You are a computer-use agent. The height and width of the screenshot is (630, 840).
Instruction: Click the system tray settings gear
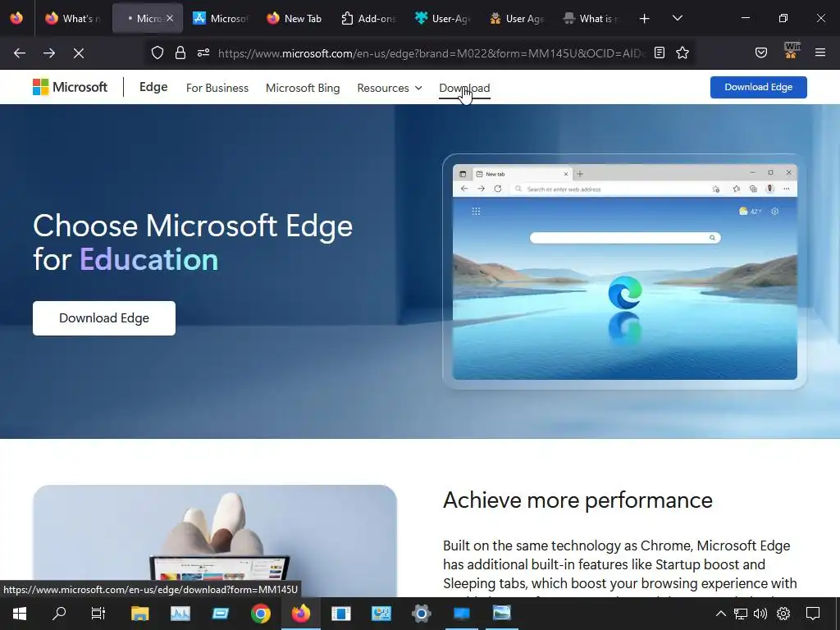pyautogui.click(x=783, y=614)
